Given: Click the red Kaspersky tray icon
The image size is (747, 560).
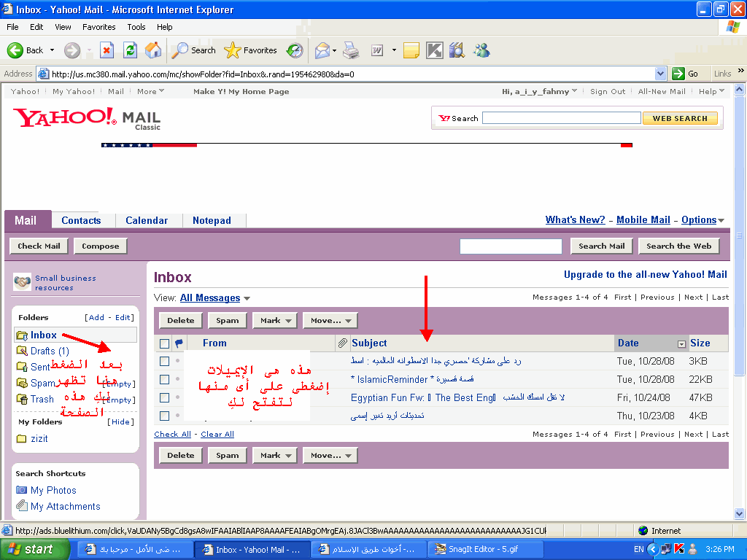Looking at the screenshot, I should (680, 550).
